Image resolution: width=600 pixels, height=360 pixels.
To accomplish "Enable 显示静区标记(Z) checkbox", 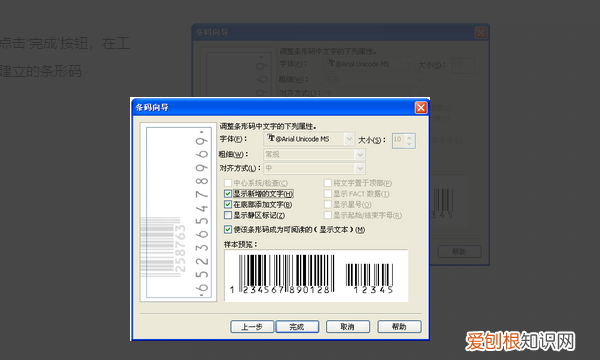I will coord(228,215).
